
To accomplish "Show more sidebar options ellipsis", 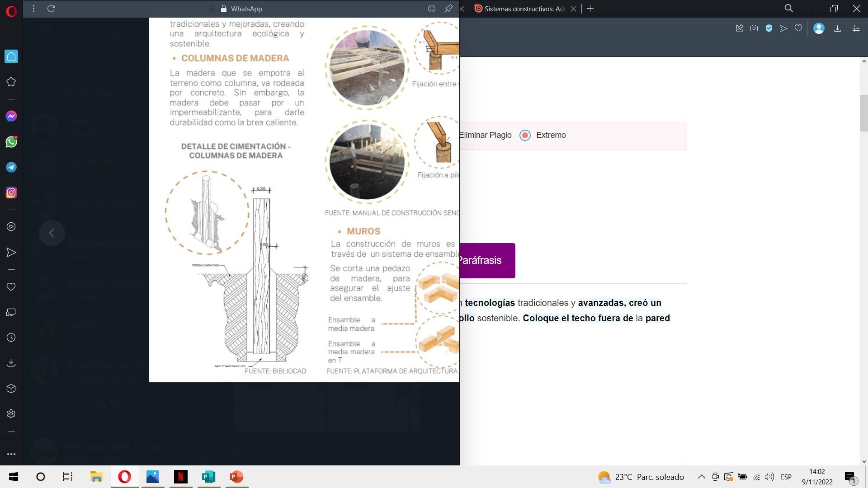I will [11, 454].
